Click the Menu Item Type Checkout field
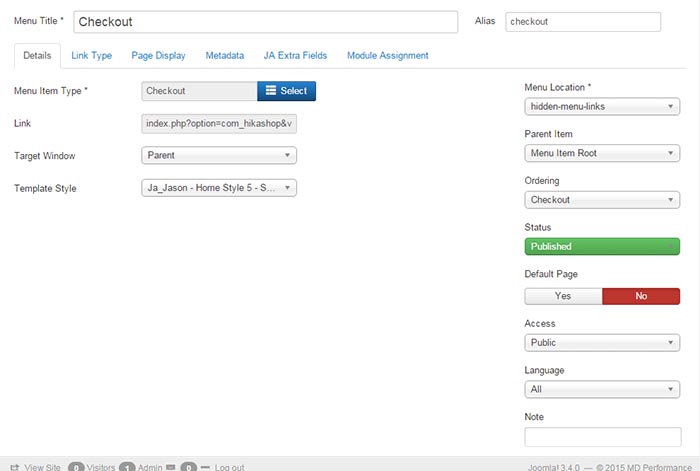700x471 pixels. tap(199, 91)
